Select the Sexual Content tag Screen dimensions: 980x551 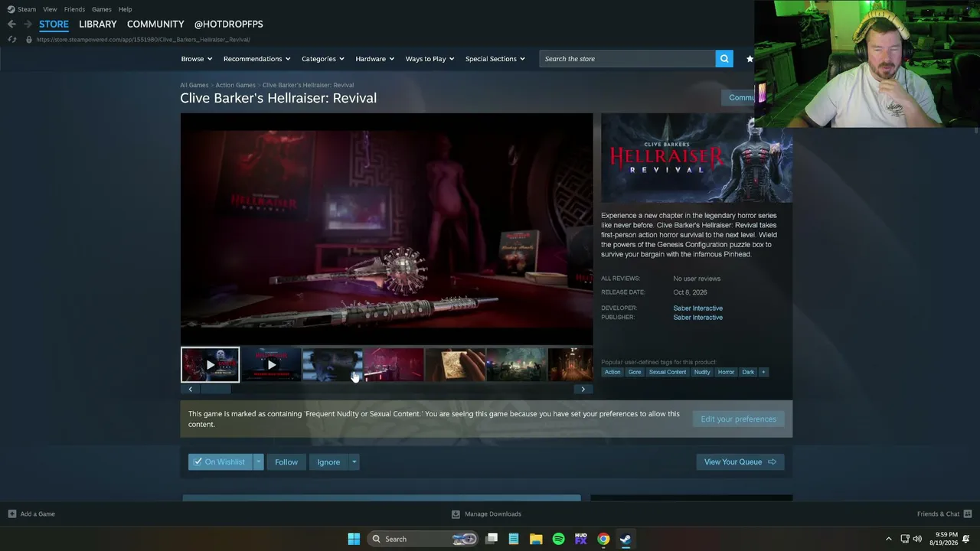click(668, 372)
